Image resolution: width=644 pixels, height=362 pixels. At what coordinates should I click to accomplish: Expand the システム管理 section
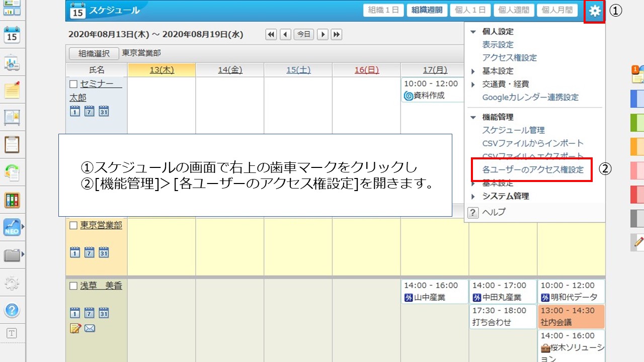473,197
